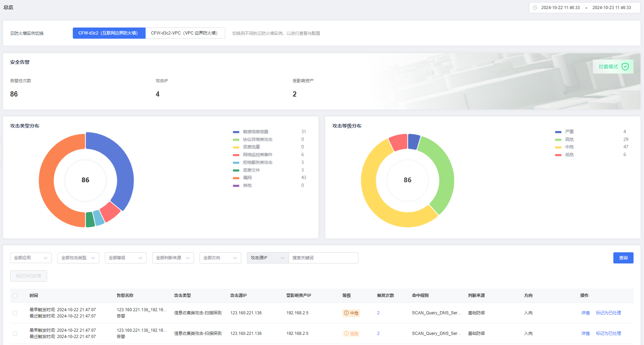The height and width of the screenshot is (345, 644).
Task: Toggle 严重 legend swatch in level chart
Action: [x=558, y=132]
